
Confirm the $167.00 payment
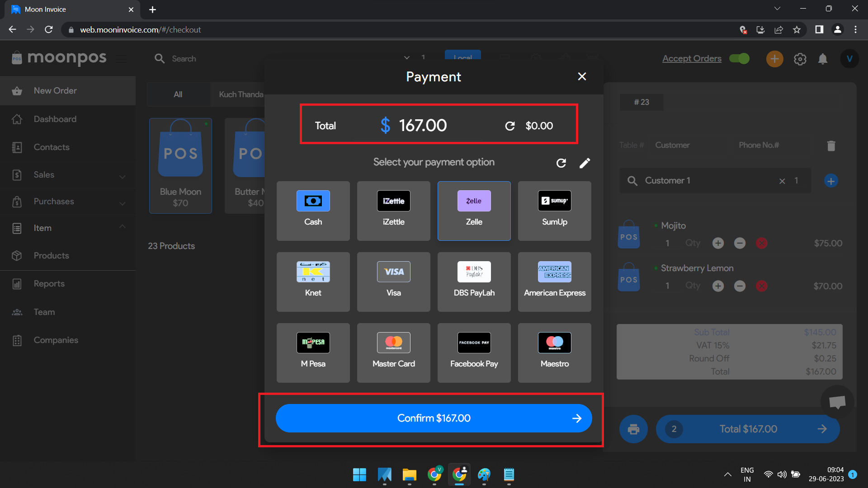tap(433, 418)
